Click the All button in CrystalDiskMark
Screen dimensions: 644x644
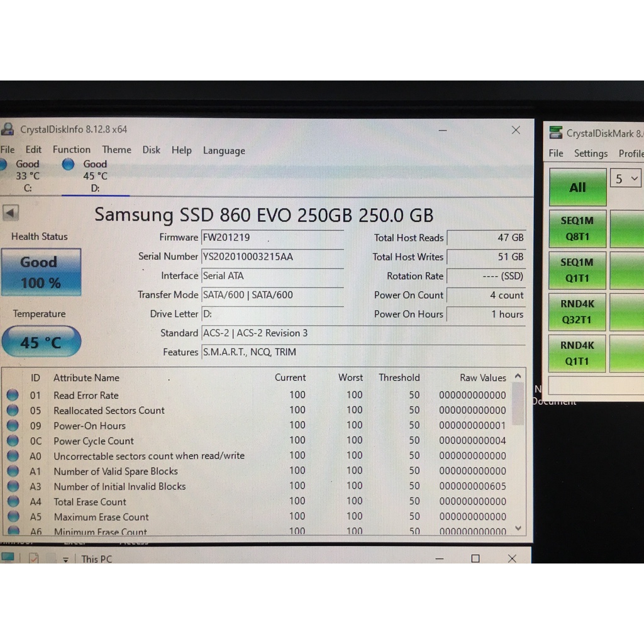(577, 187)
